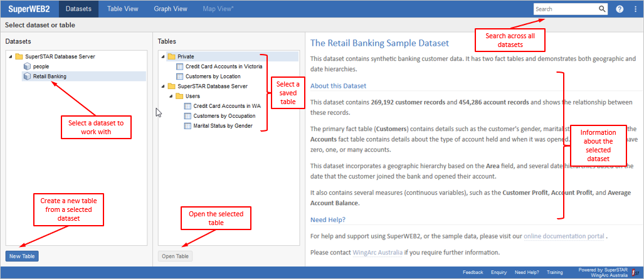Collapse the Private tables folder
Image resolution: width=644 pixels, height=279 pixels.
pos(164,56)
